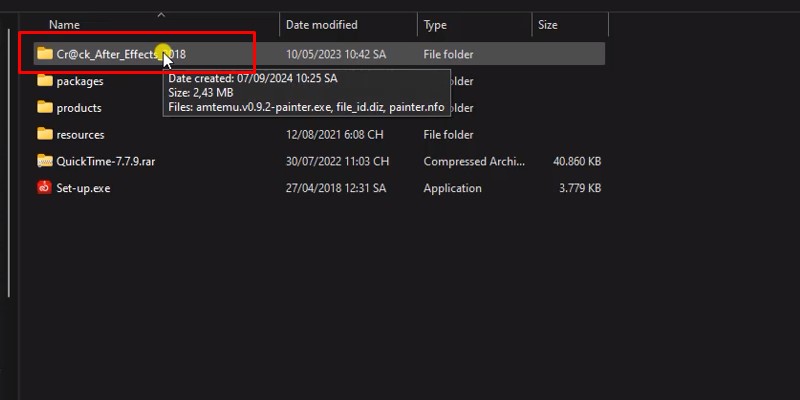Click the products folder icon
The height and width of the screenshot is (400, 800).
tap(44, 108)
